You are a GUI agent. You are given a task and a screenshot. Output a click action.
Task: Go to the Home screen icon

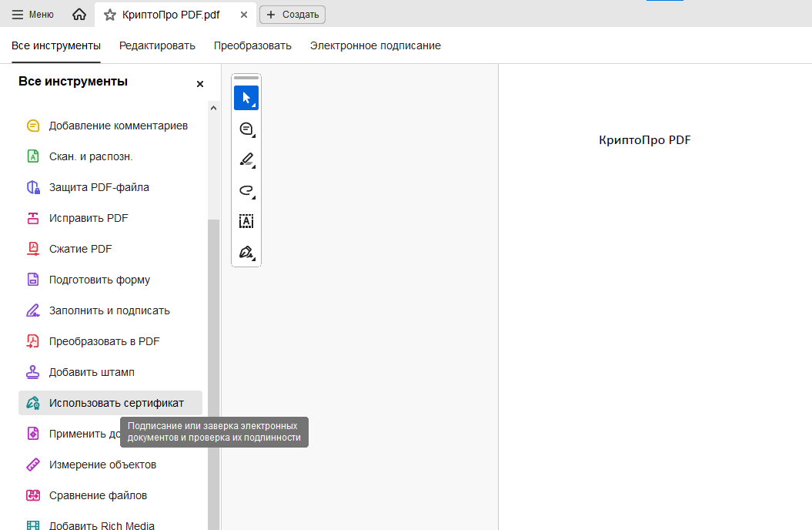79,15
